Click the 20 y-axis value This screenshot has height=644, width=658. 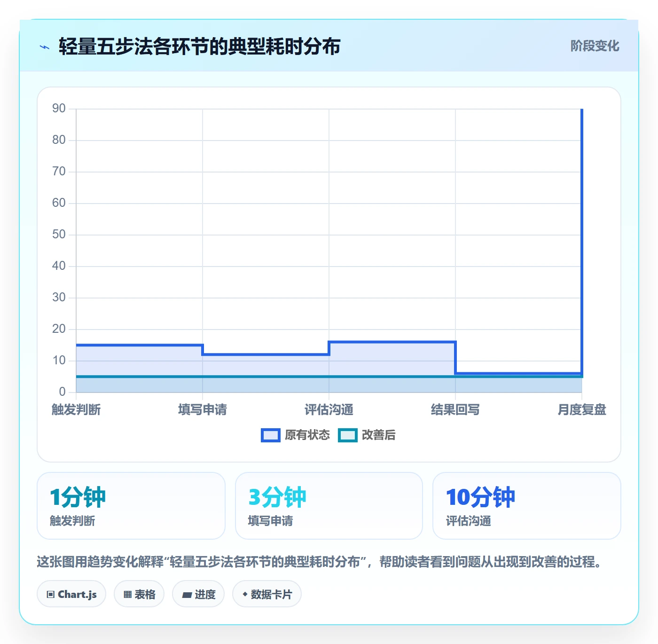(x=59, y=329)
